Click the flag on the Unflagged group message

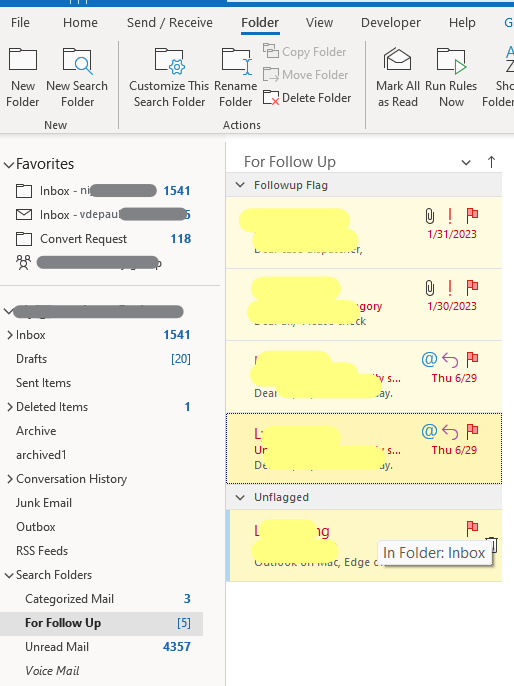click(x=472, y=528)
